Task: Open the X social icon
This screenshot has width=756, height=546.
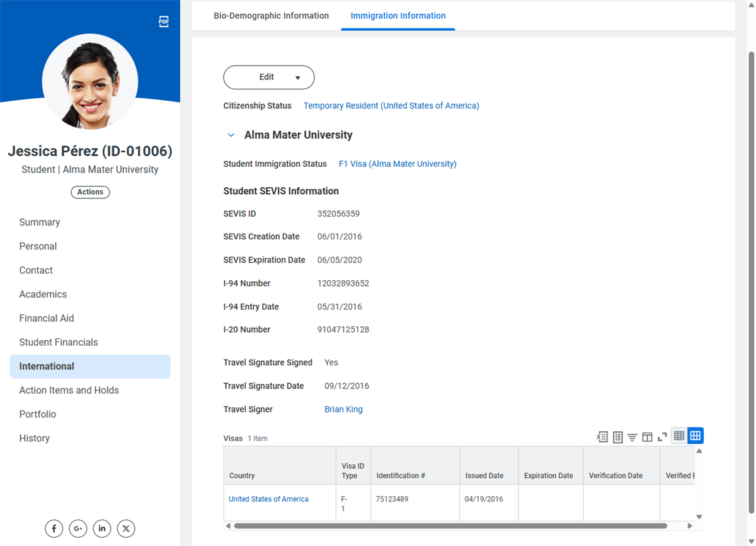Action: (126, 528)
